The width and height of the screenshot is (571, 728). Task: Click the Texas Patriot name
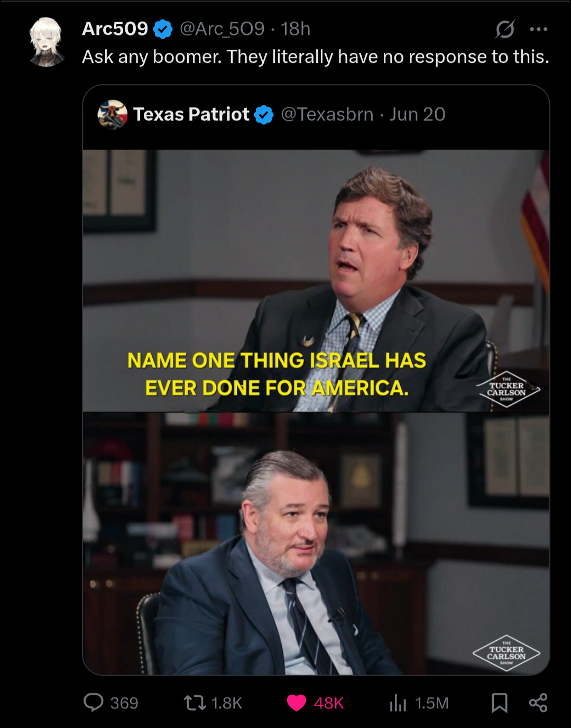[191, 114]
